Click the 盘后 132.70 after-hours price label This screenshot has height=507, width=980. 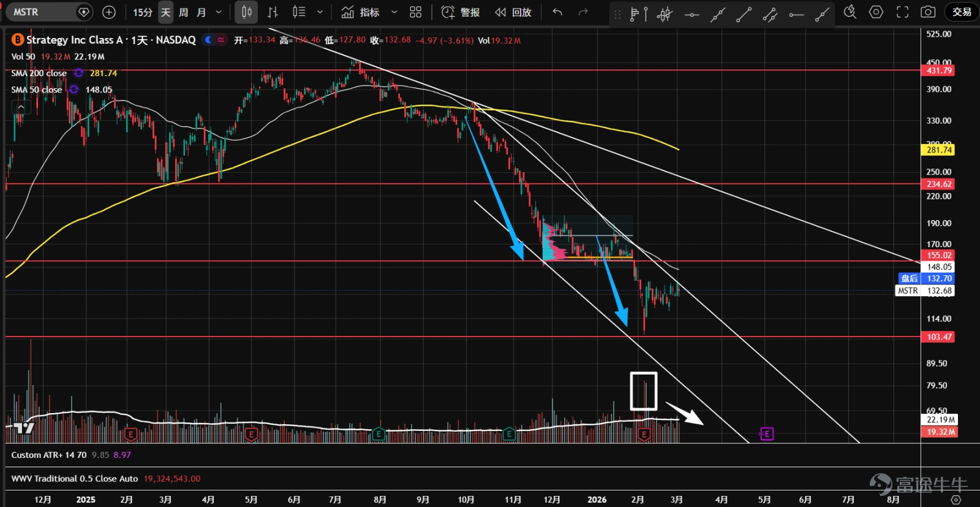pos(926,278)
